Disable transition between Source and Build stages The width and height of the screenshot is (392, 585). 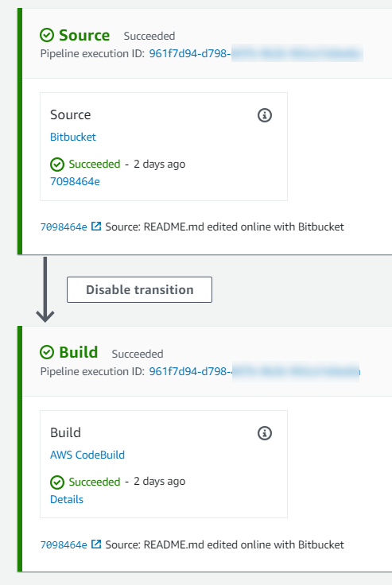140,289
